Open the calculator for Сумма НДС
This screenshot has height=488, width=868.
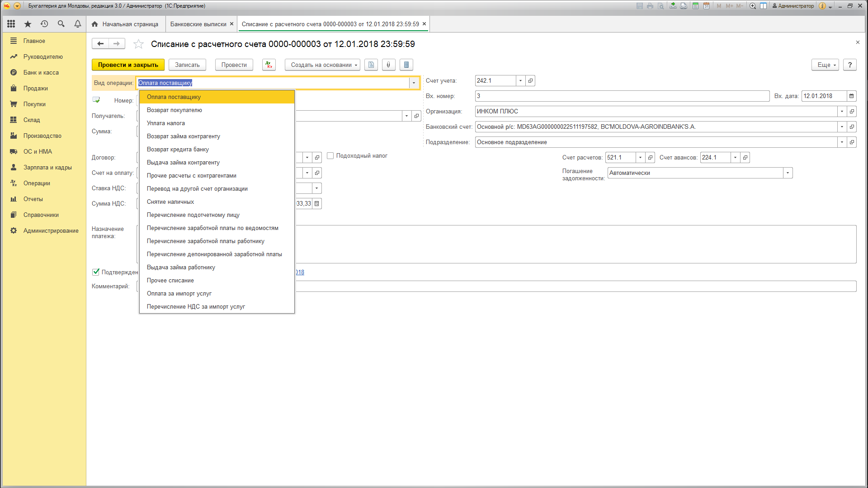point(317,203)
